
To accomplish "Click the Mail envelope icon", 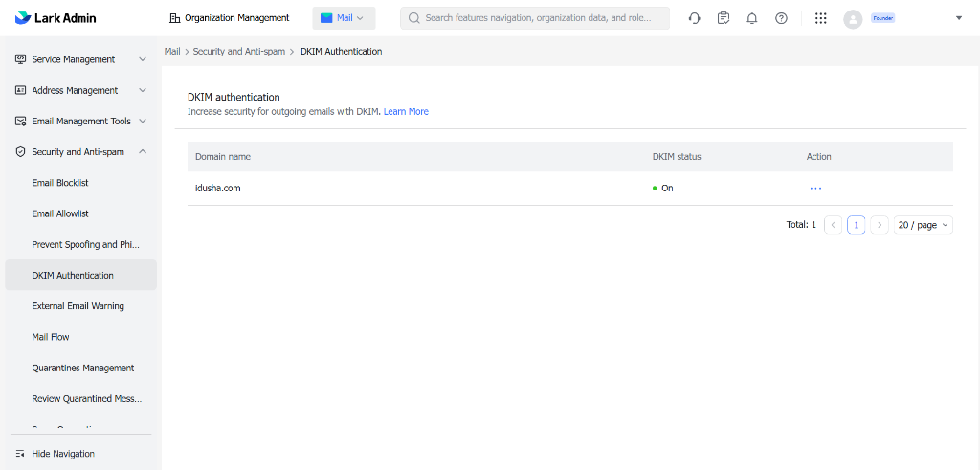I will click(x=326, y=18).
